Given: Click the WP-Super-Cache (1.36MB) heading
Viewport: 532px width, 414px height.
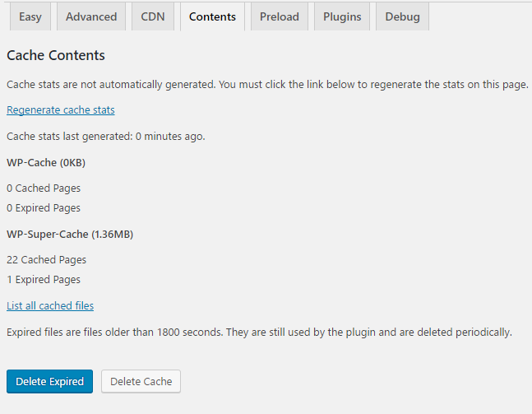Looking at the screenshot, I should point(70,234).
